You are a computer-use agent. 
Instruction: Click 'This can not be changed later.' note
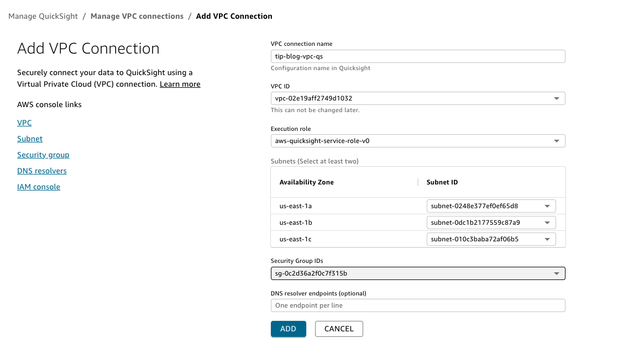(x=315, y=110)
